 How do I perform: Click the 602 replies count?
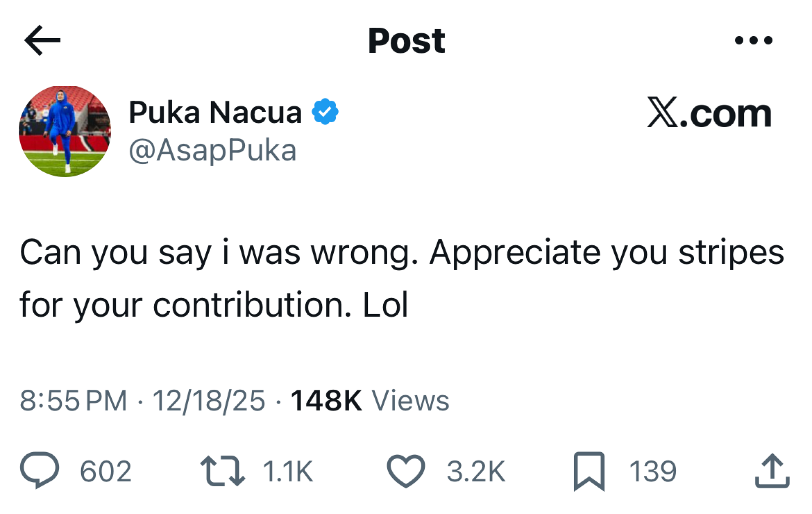tap(106, 471)
